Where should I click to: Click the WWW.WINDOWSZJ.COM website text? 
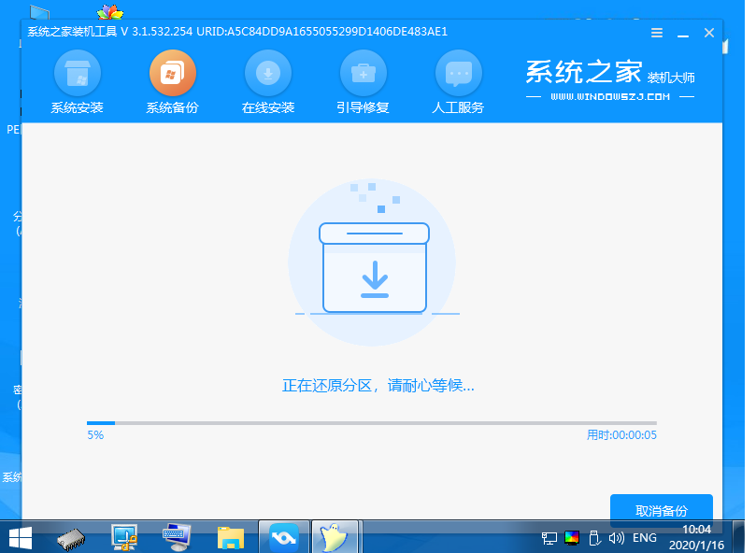[610, 97]
